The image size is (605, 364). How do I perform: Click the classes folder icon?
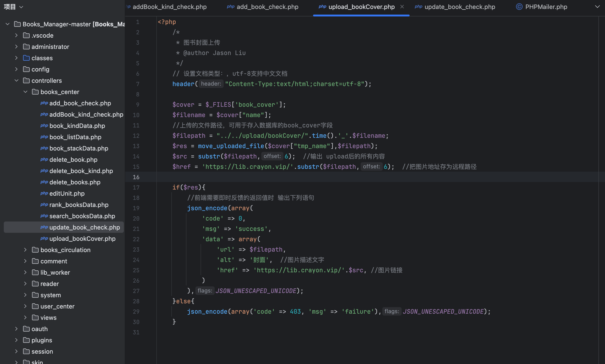click(x=26, y=58)
